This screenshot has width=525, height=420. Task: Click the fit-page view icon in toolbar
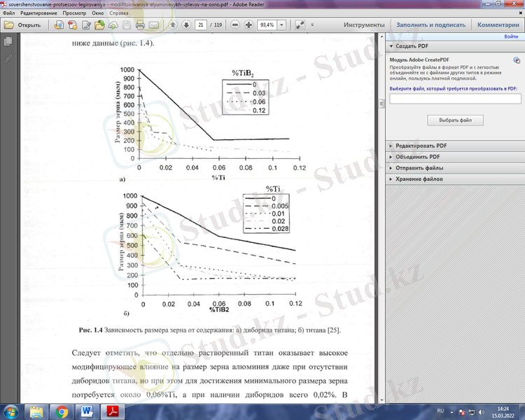click(300, 24)
